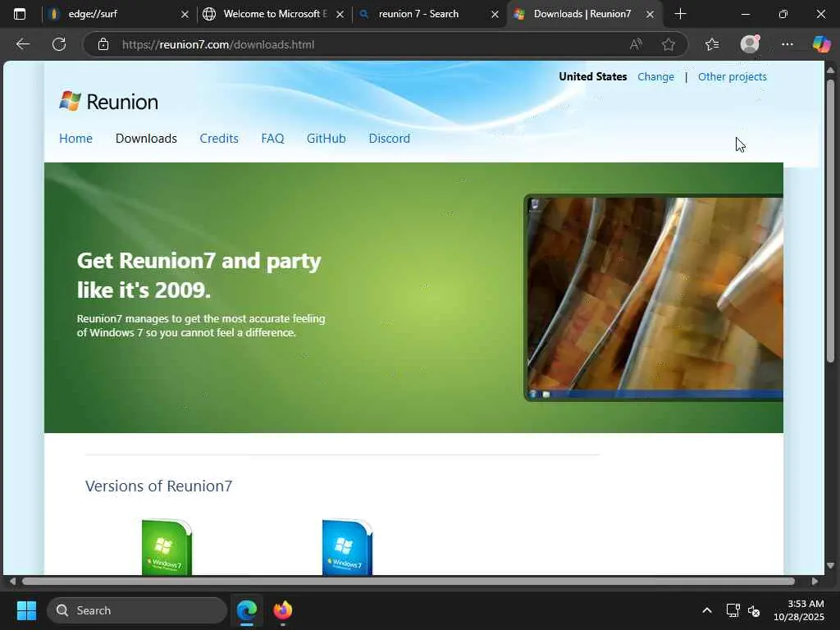Click the Windows 7 desktop preview screenshot
This screenshot has height=630, width=840.
click(653, 298)
